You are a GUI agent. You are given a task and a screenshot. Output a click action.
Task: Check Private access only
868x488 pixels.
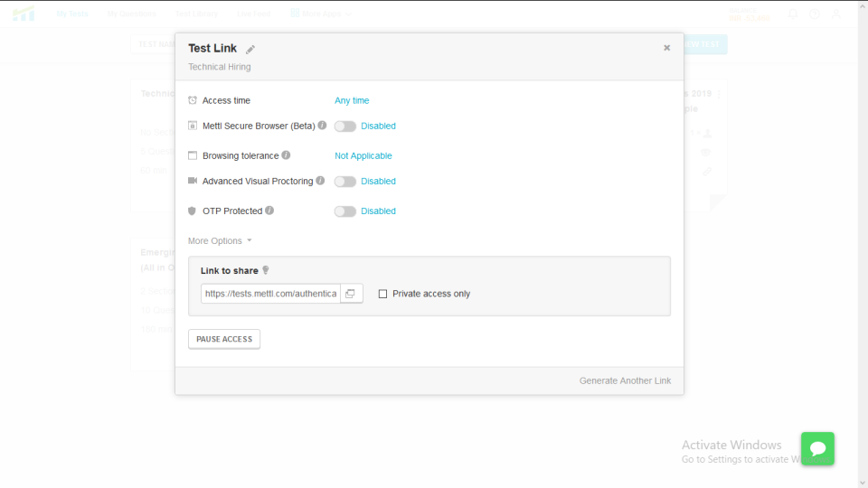click(x=382, y=294)
